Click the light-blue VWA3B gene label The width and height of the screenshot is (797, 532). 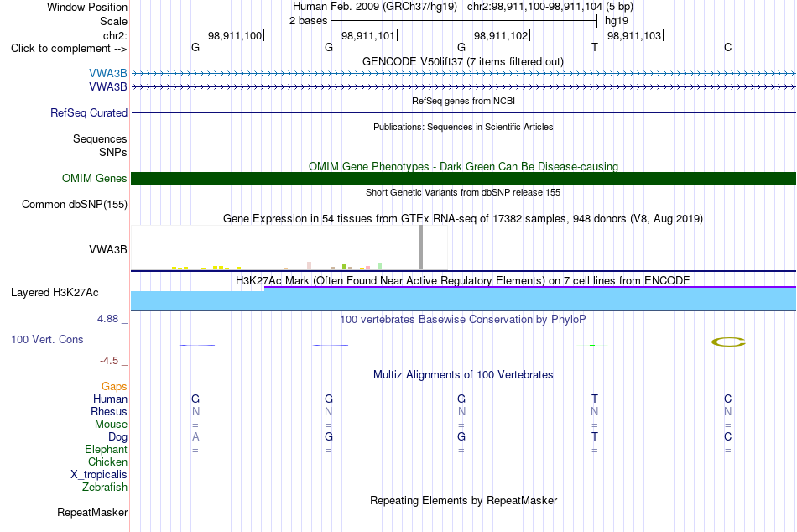[107, 73]
